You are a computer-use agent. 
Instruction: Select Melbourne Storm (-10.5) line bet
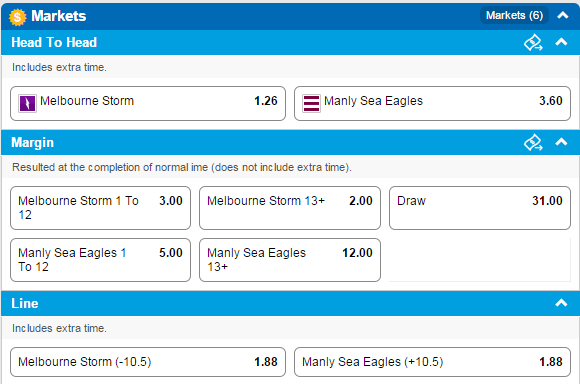(x=148, y=362)
